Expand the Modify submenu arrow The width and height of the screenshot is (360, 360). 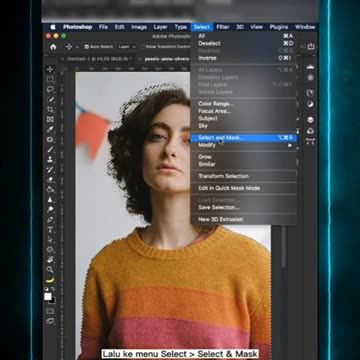click(x=290, y=145)
